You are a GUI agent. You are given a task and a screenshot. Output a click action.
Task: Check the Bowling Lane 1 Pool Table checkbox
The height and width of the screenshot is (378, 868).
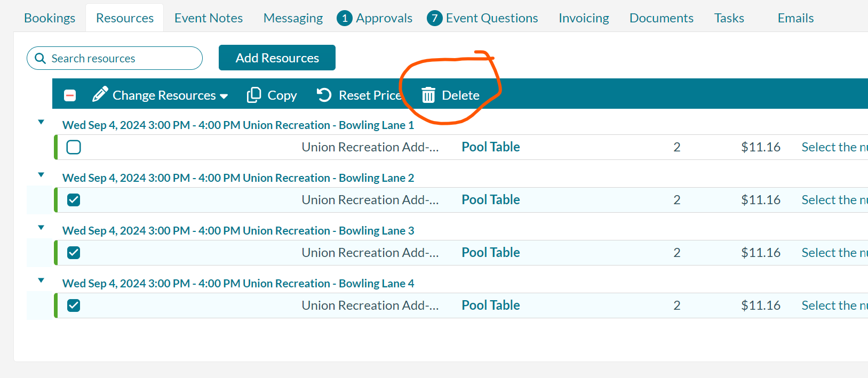click(74, 147)
